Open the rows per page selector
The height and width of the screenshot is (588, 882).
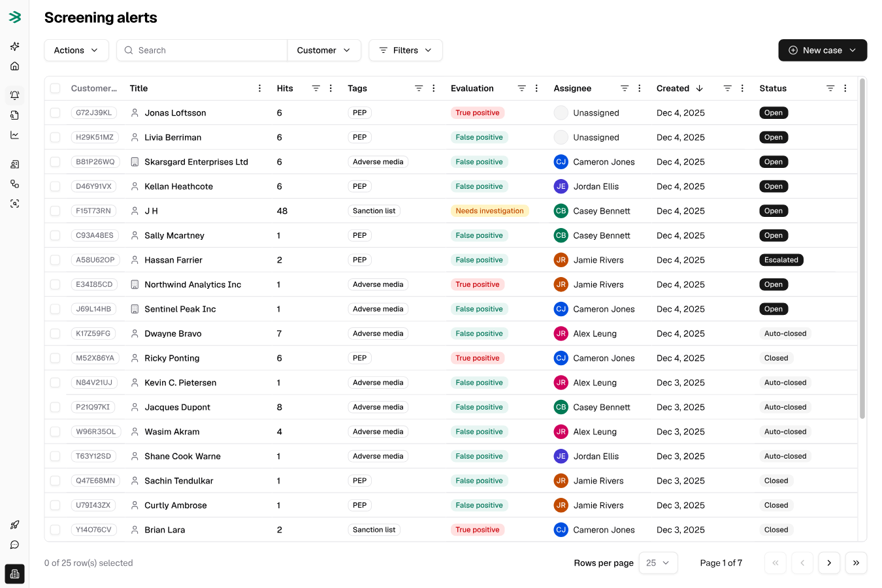[657, 563]
